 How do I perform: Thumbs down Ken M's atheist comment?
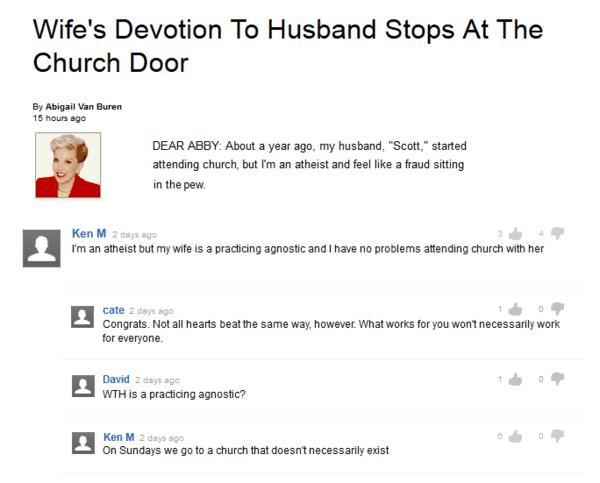558,234
